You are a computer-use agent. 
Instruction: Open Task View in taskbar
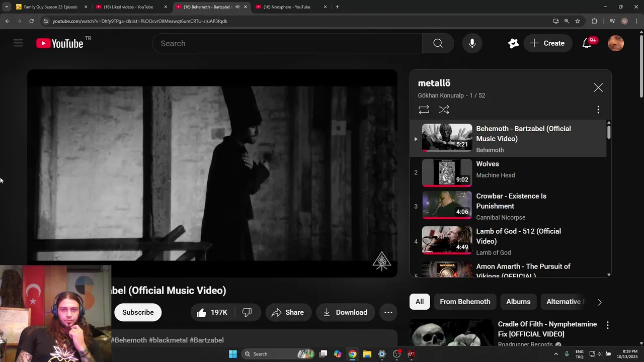coord(324,354)
